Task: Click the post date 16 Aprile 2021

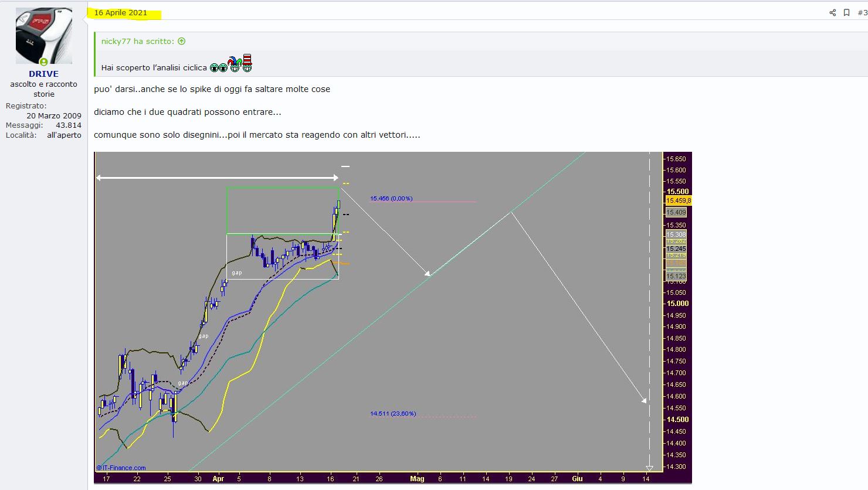Action: (121, 12)
